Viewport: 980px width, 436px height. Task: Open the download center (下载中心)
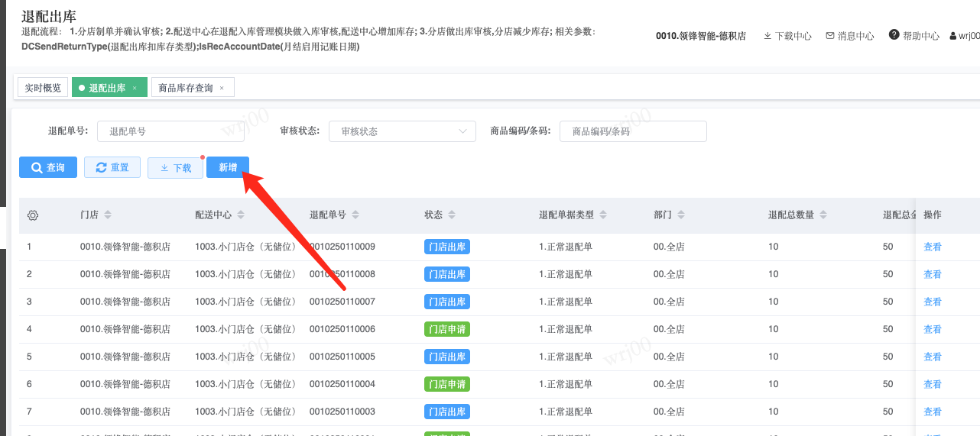pyautogui.click(x=787, y=36)
